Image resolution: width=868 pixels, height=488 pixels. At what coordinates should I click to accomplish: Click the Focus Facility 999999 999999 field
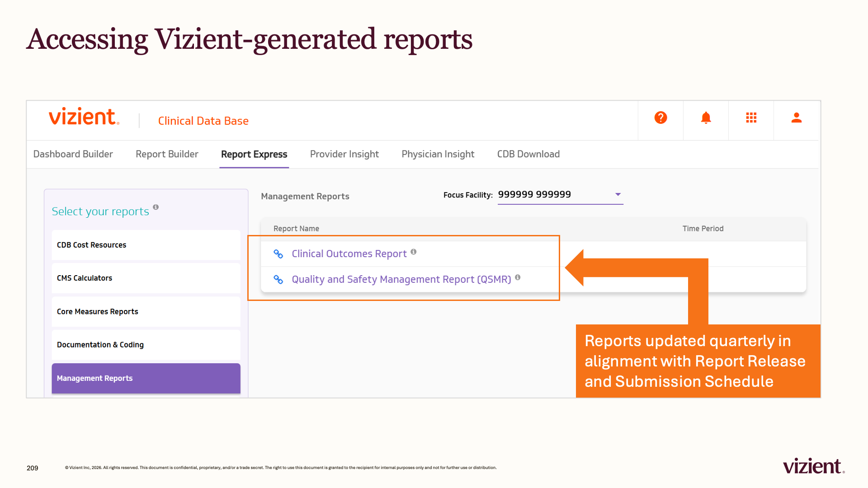click(x=560, y=195)
